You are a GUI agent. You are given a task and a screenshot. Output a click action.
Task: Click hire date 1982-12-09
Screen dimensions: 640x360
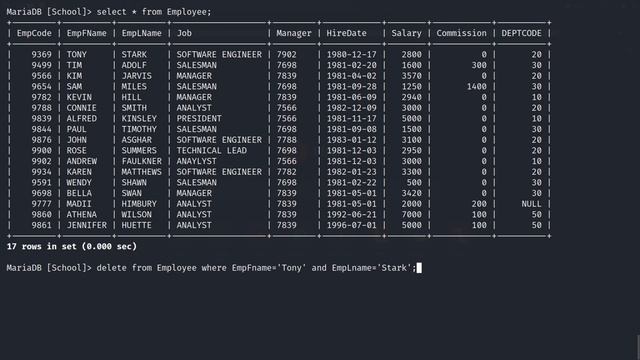click(351, 108)
